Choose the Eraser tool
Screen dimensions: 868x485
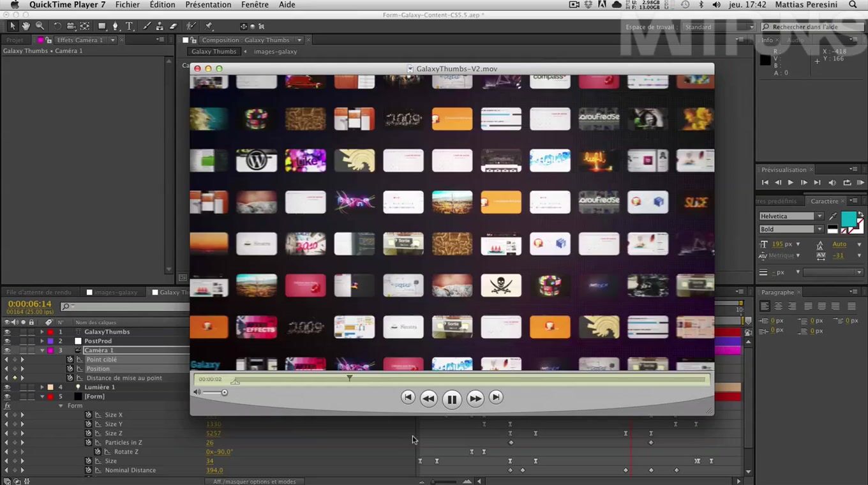coord(173,26)
